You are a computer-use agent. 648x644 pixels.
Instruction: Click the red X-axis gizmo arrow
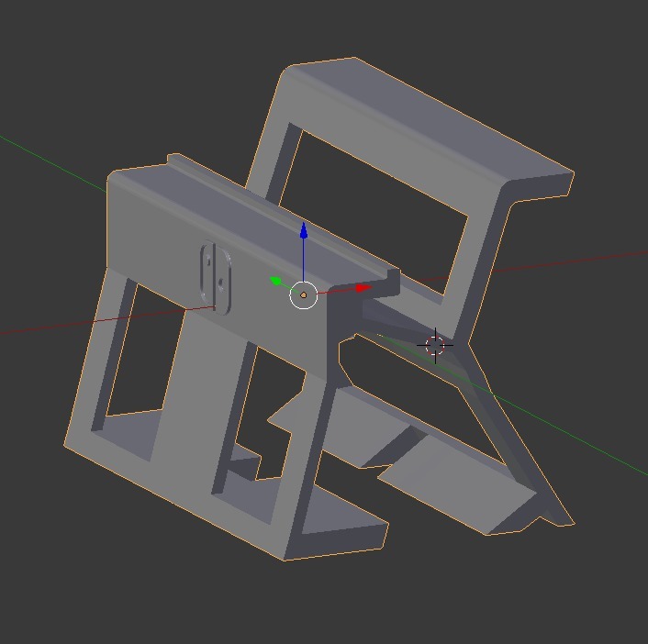click(362, 288)
